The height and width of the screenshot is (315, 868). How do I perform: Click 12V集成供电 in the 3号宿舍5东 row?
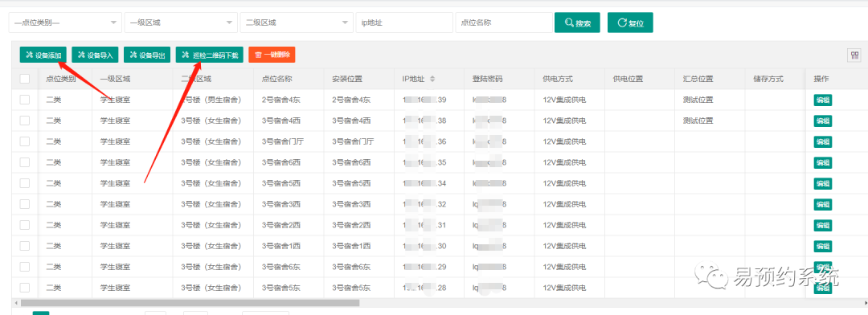click(564, 288)
